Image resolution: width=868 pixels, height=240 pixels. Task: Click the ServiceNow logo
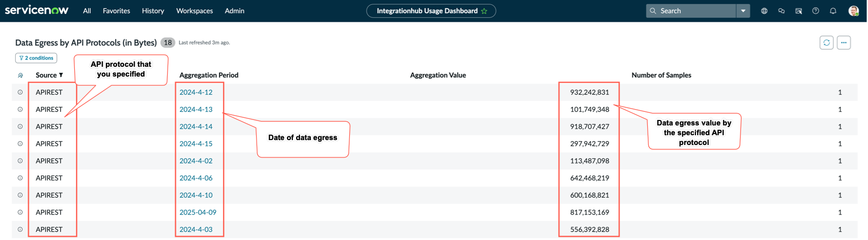pyautogui.click(x=36, y=10)
